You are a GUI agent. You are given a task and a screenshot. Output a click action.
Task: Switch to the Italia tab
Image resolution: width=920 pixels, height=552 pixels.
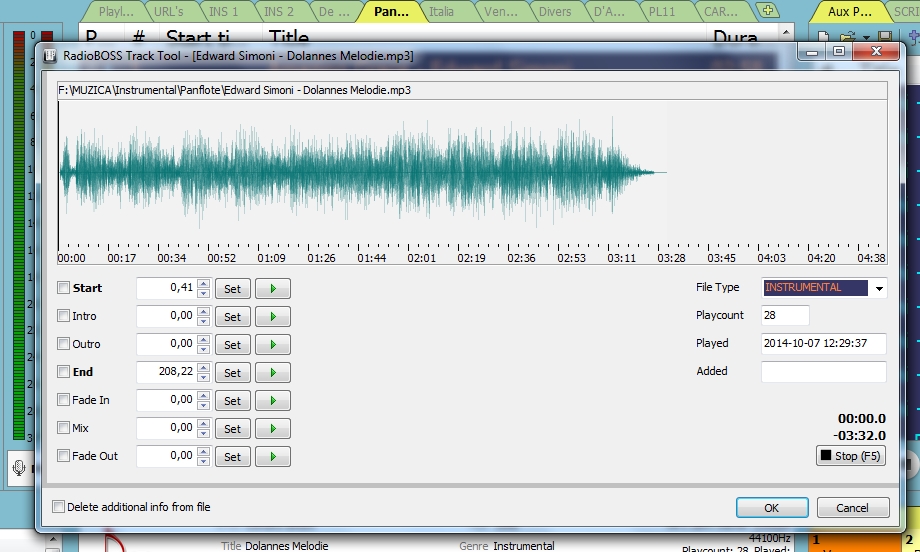point(441,11)
